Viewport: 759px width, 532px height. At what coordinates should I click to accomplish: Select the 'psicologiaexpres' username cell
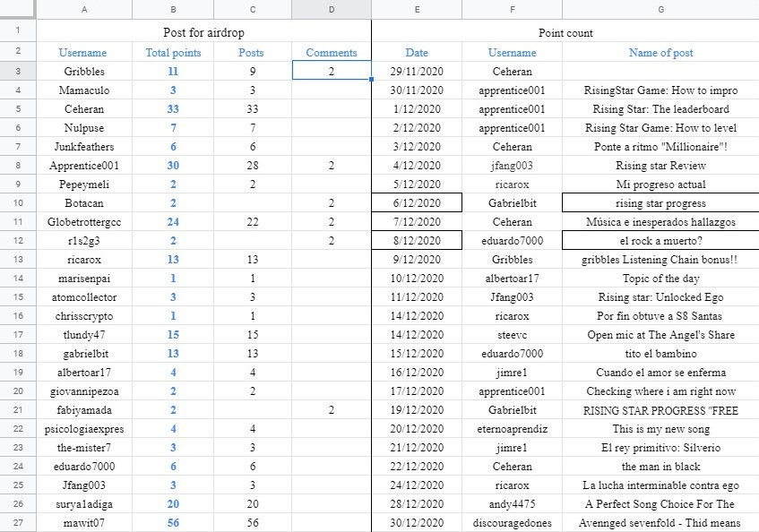[x=84, y=429]
